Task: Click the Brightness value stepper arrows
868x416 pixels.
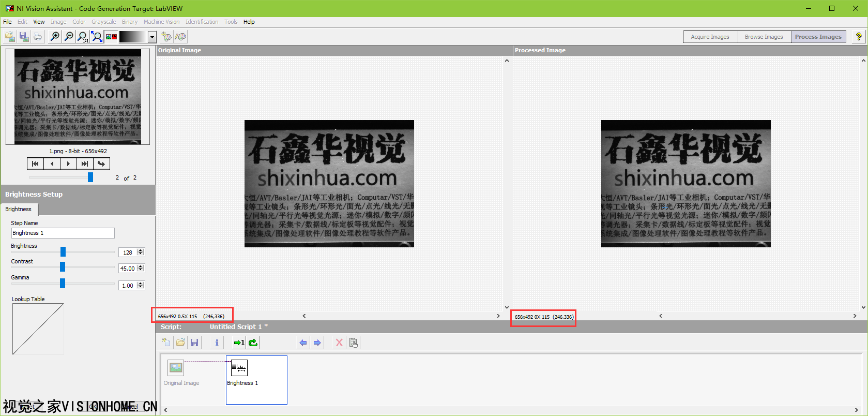Action: pos(141,252)
